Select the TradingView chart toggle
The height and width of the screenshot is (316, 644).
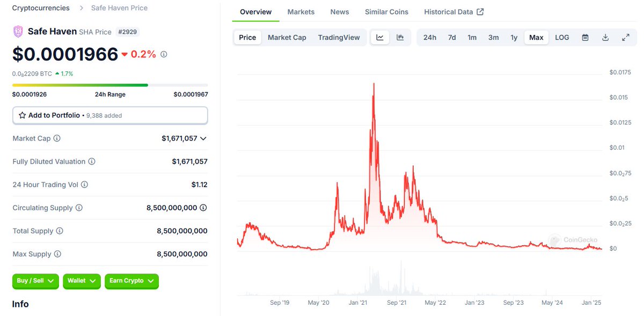click(339, 37)
